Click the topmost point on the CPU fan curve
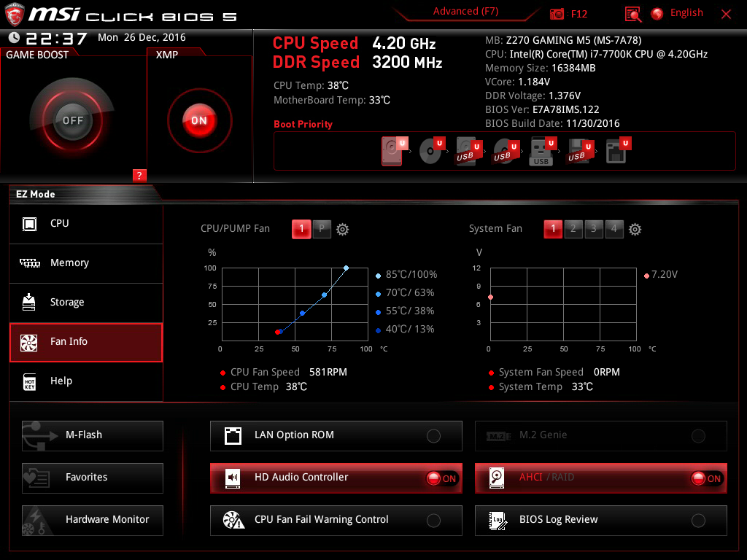 (x=347, y=268)
